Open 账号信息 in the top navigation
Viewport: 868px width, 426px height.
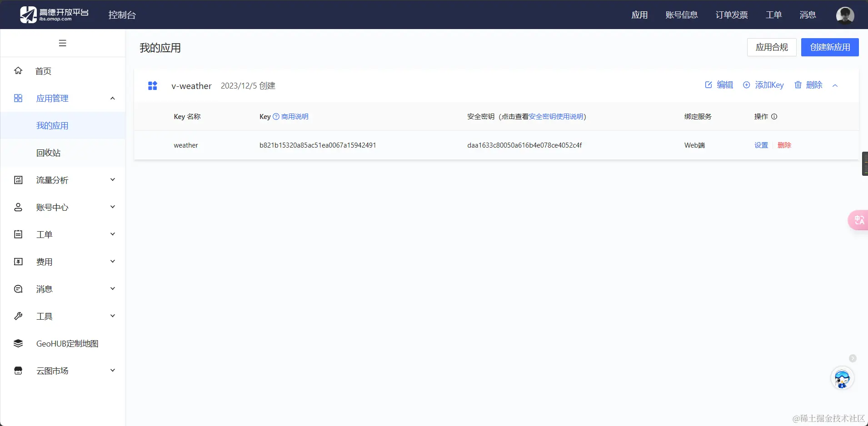point(682,15)
